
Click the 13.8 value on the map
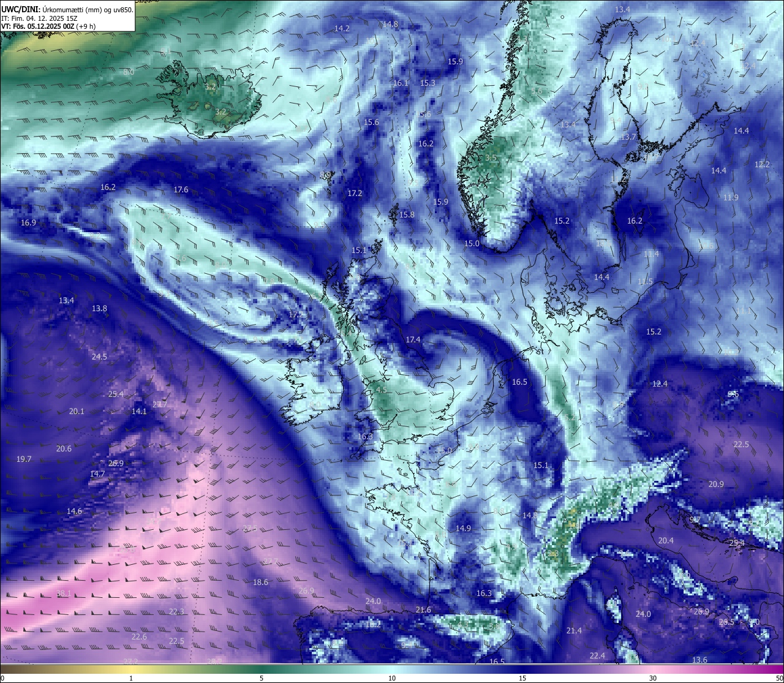pos(99,309)
